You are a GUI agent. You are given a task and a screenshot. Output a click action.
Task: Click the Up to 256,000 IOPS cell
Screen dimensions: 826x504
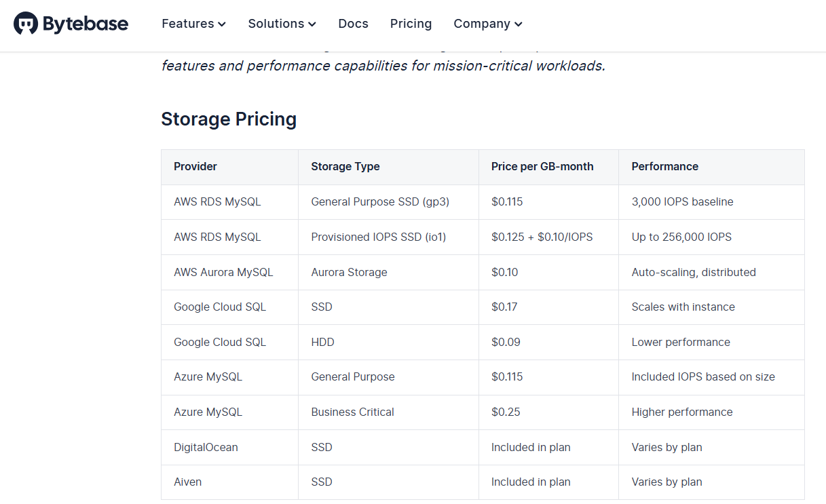681,237
